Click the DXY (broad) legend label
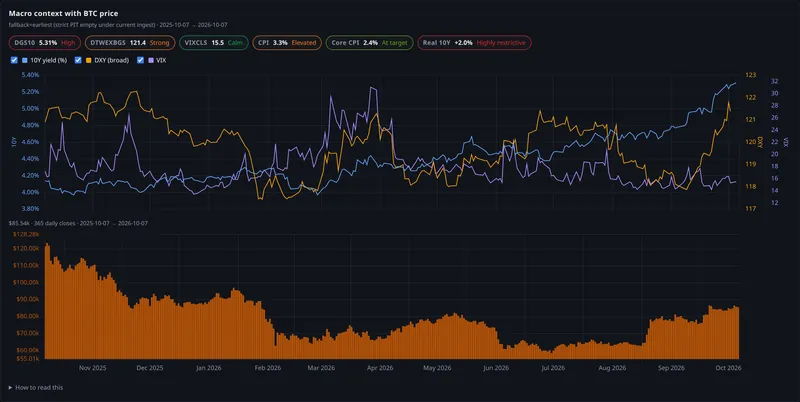The width and height of the screenshot is (800, 402). coord(112,60)
